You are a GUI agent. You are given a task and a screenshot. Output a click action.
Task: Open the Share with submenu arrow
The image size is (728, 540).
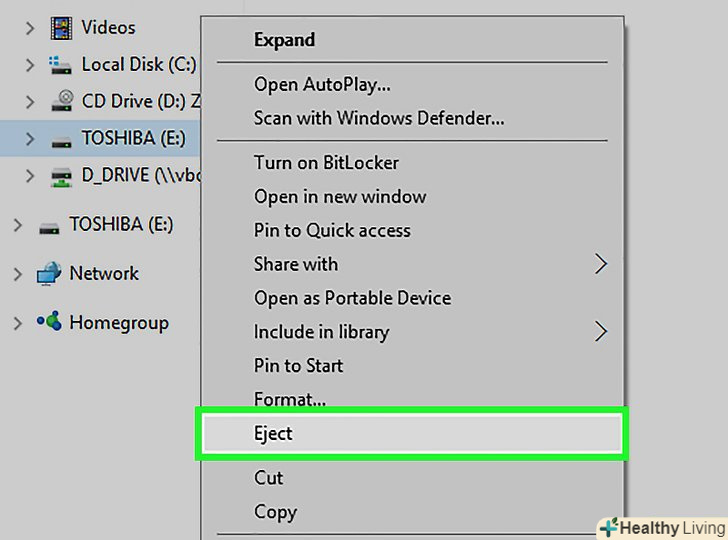(x=600, y=264)
